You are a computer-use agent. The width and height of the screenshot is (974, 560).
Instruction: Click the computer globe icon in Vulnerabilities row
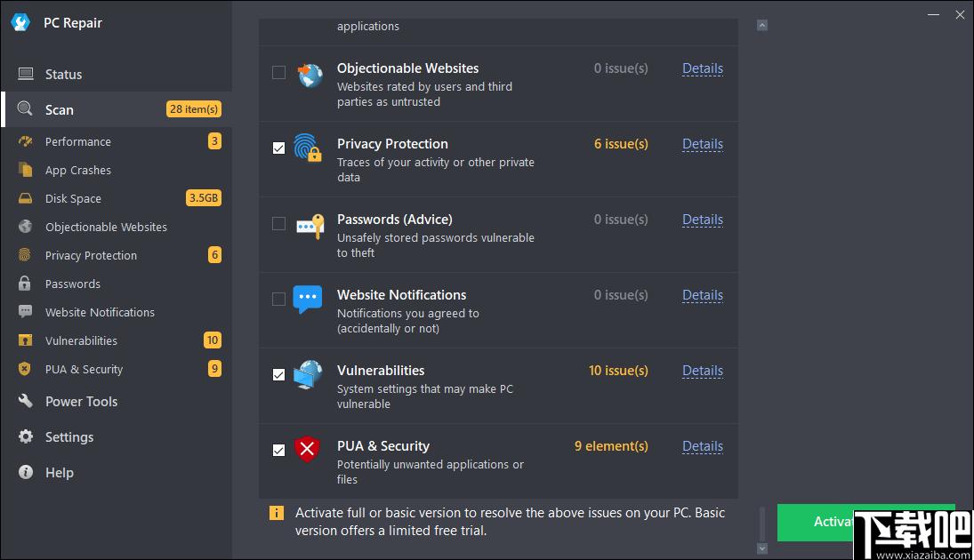[x=308, y=375]
